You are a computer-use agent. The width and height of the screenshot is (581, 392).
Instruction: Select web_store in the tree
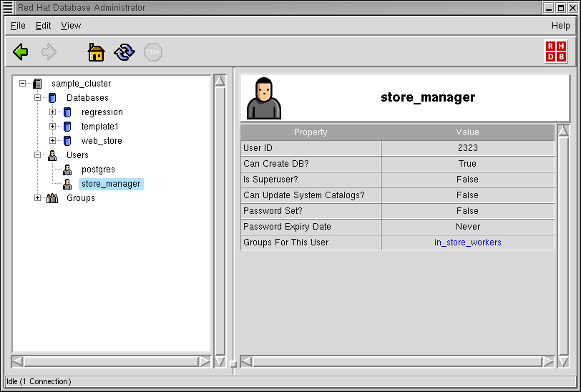click(102, 141)
